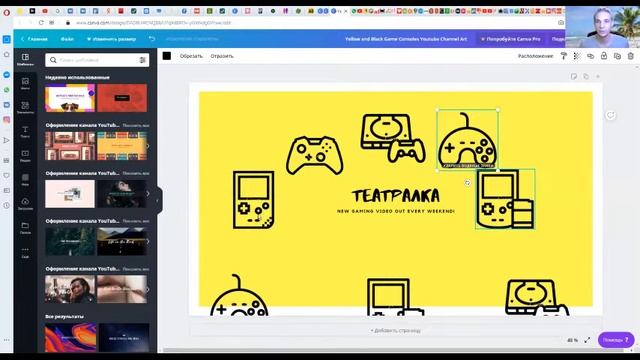Click Добавить страницу add page button
This screenshot has width=640, height=360.
[x=396, y=330]
